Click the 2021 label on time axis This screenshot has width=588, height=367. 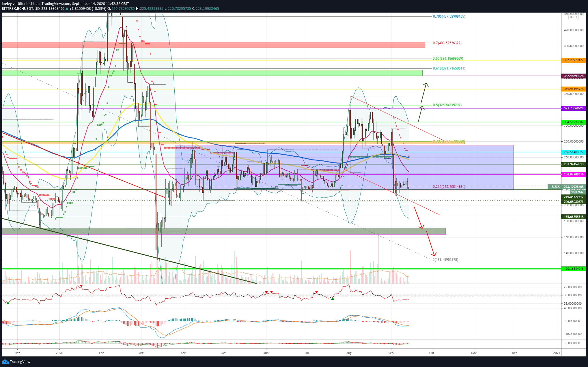pyautogui.click(x=557, y=353)
